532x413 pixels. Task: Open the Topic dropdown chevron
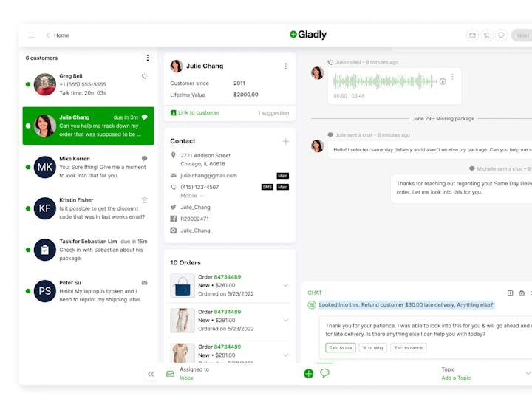tap(528, 374)
